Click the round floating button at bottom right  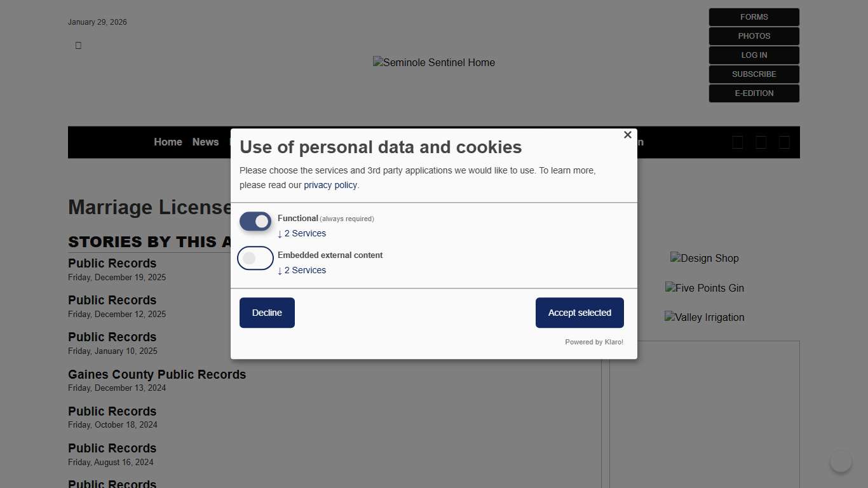coord(840,461)
